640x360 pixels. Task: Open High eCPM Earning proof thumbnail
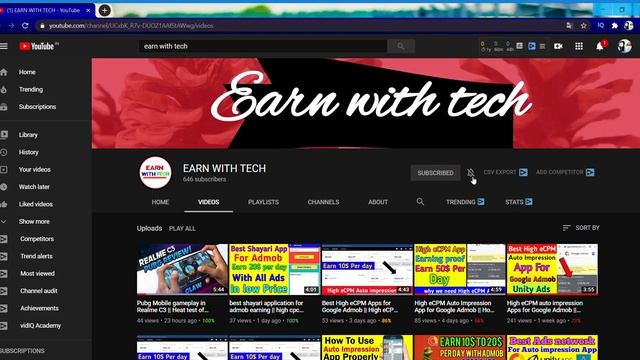pyautogui.click(x=460, y=269)
